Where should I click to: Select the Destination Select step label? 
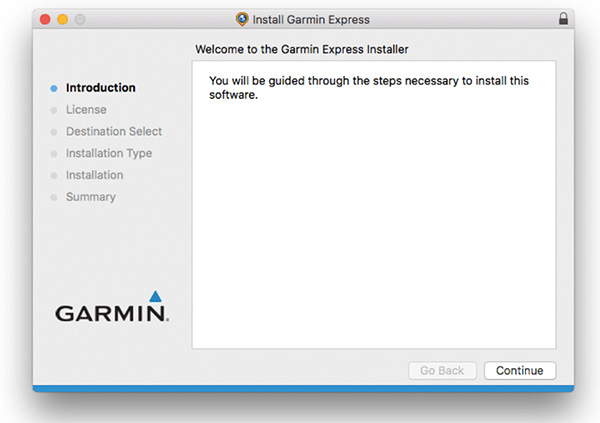point(114,132)
